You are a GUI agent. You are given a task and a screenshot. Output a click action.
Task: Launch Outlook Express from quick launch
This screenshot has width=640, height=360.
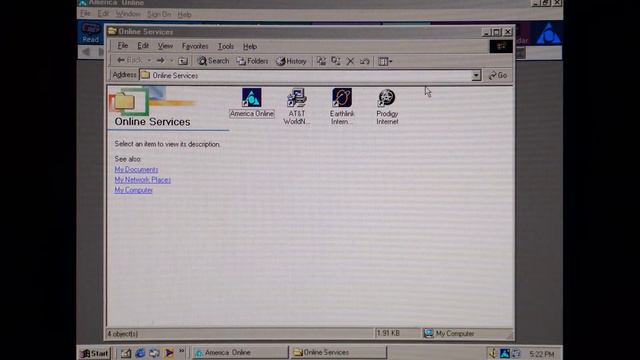[154, 353]
